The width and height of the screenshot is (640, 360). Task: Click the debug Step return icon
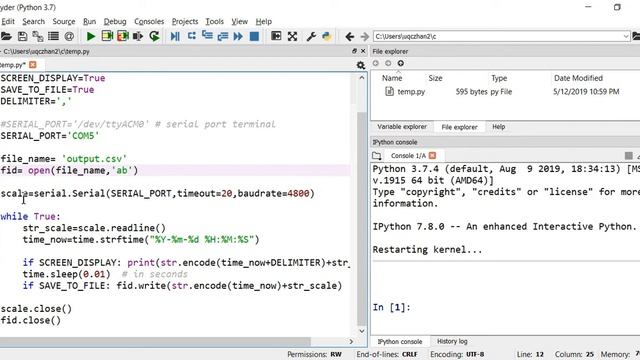click(x=223, y=36)
